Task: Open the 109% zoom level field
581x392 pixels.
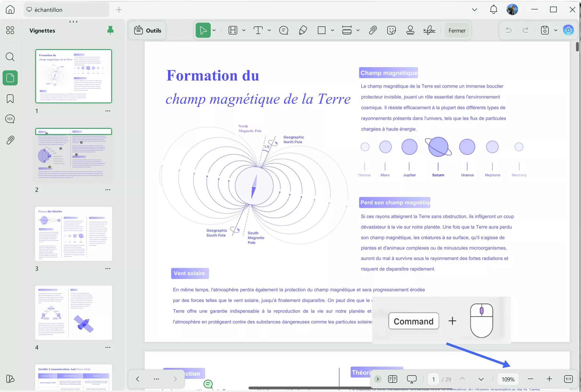Action: [508, 379]
